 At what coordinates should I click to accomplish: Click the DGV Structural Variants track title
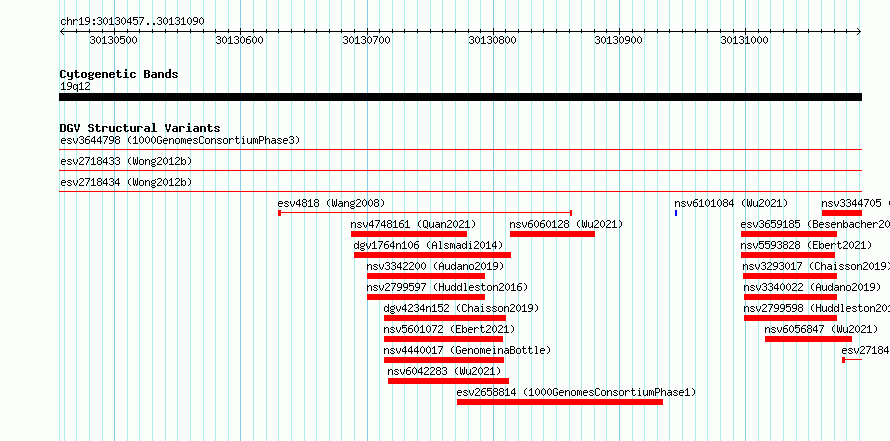[140, 128]
